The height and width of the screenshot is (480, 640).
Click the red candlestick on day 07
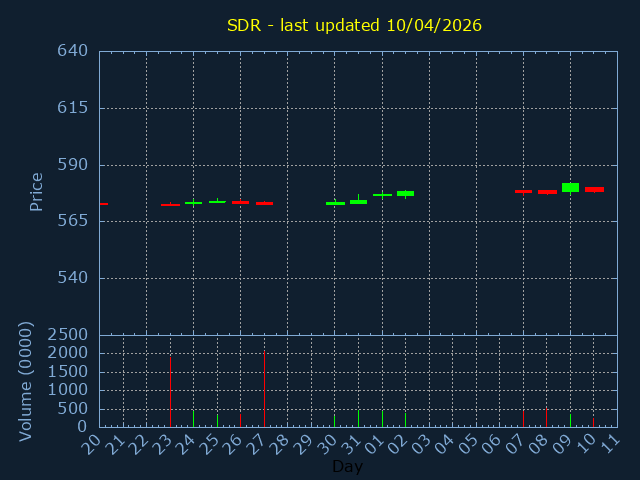coord(523,191)
